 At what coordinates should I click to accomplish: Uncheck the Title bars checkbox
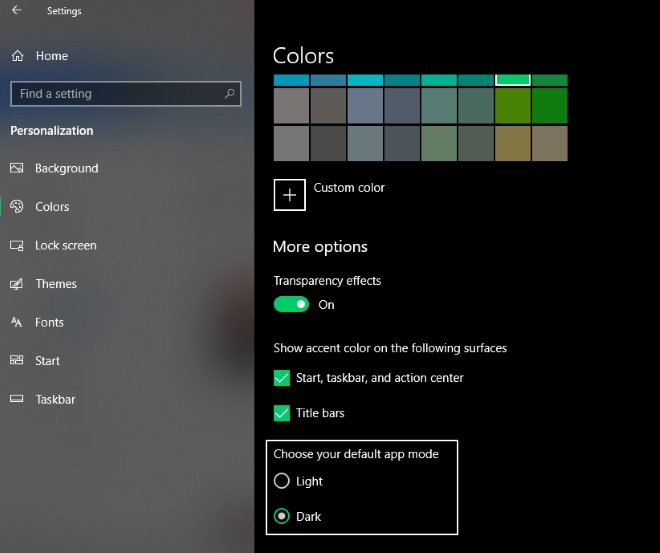[x=282, y=413]
